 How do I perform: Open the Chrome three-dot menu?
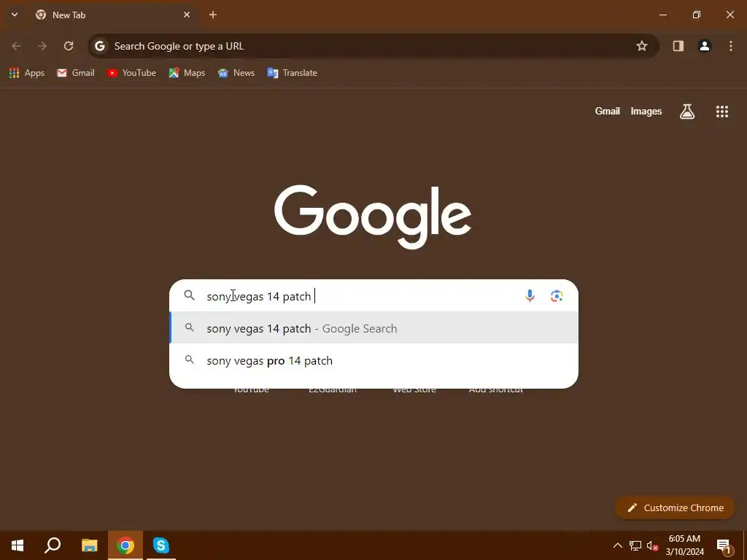[731, 46]
